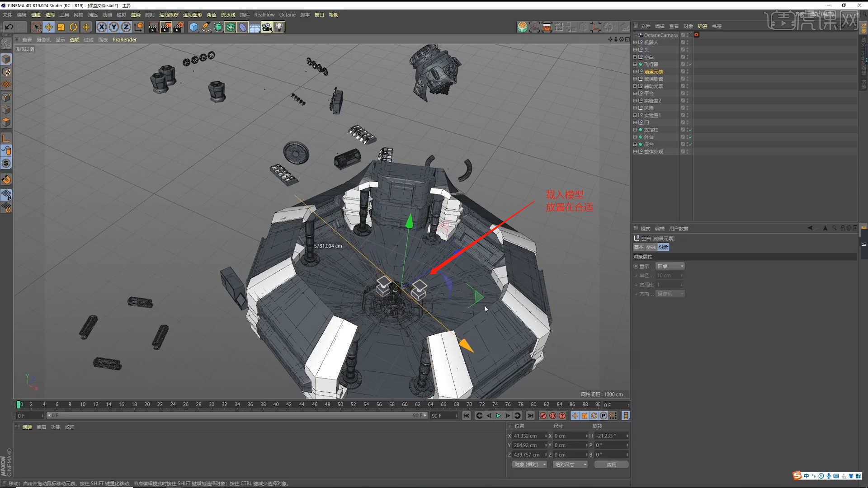Click Make Editable icon in left sidebar
The image size is (868, 488).
pyautogui.click(x=6, y=43)
